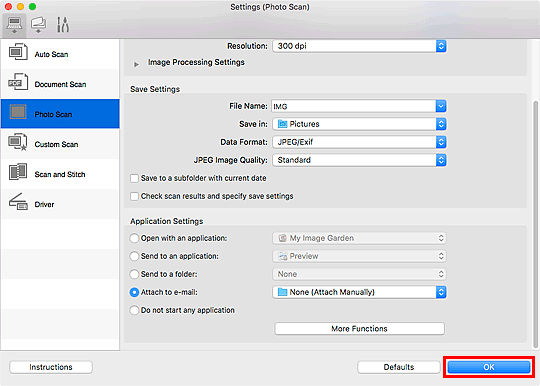
Task: Open the JPEG Image Quality Standard dropdown
Action: tap(359, 160)
